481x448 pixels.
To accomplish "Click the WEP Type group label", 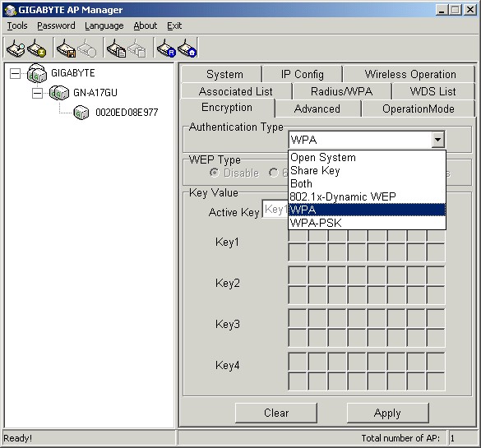I will 215,159.
